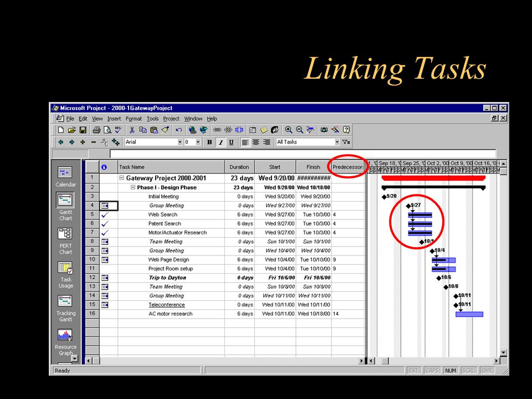Click the Print icon
The width and height of the screenshot is (532, 399).
pos(96,130)
